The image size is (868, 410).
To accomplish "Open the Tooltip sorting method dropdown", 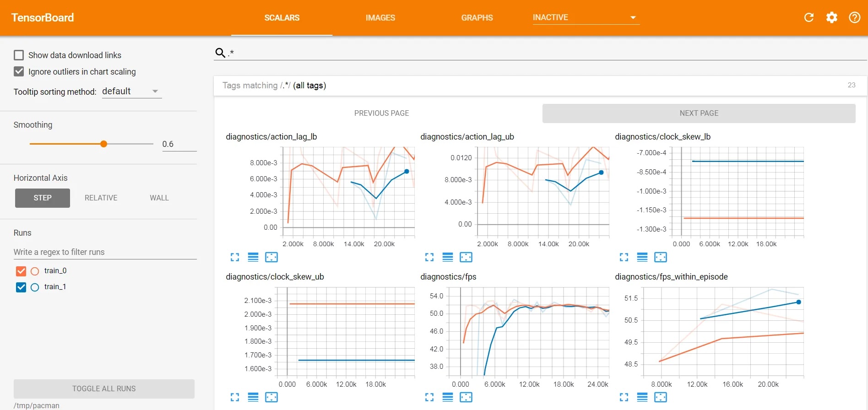I will 132,92.
